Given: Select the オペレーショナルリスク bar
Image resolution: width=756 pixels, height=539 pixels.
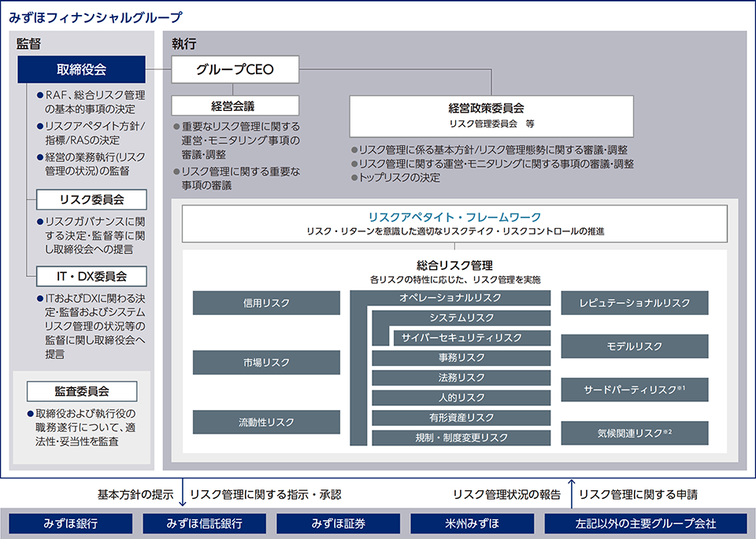Looking at the screenshot, I should [x=450, y=297].
